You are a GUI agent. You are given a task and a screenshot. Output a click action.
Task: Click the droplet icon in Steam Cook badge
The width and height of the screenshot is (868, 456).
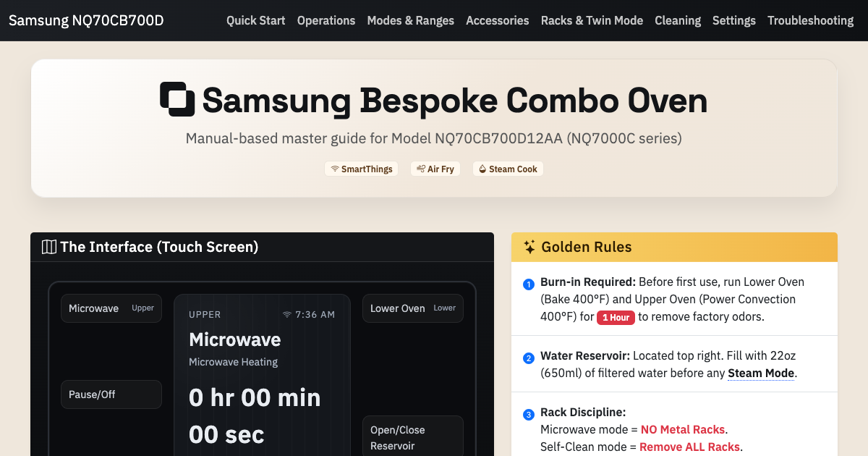[x=482, y=169]
